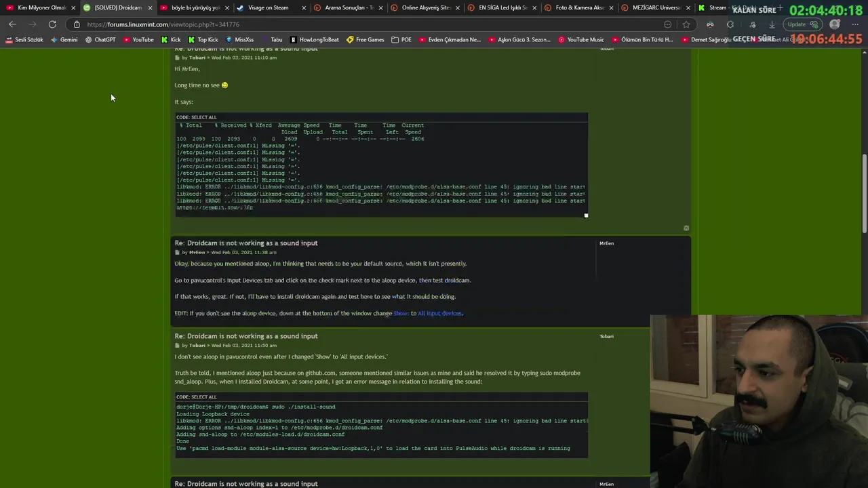This screenshot has height=488, width=868.
Task: Reload the linuxmint forum page
Action: 52,24
